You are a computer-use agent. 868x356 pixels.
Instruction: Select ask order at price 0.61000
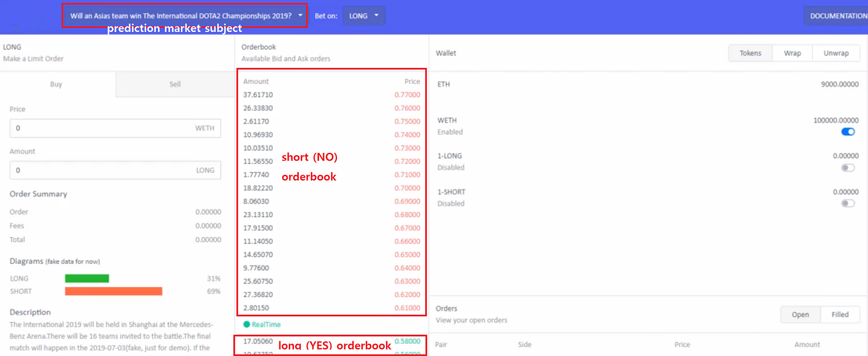tap(331, 308)
